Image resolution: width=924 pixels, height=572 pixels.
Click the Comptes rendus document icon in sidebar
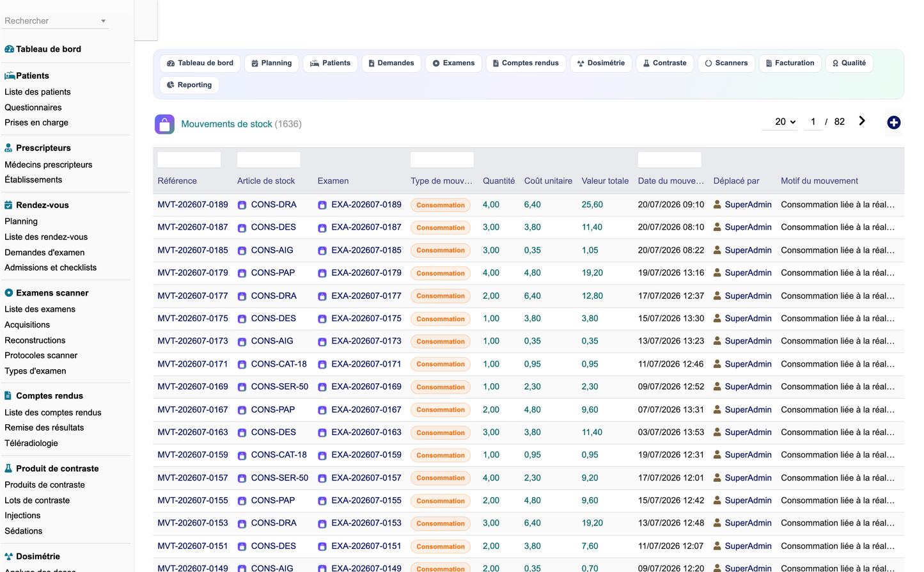click(8, 396)
